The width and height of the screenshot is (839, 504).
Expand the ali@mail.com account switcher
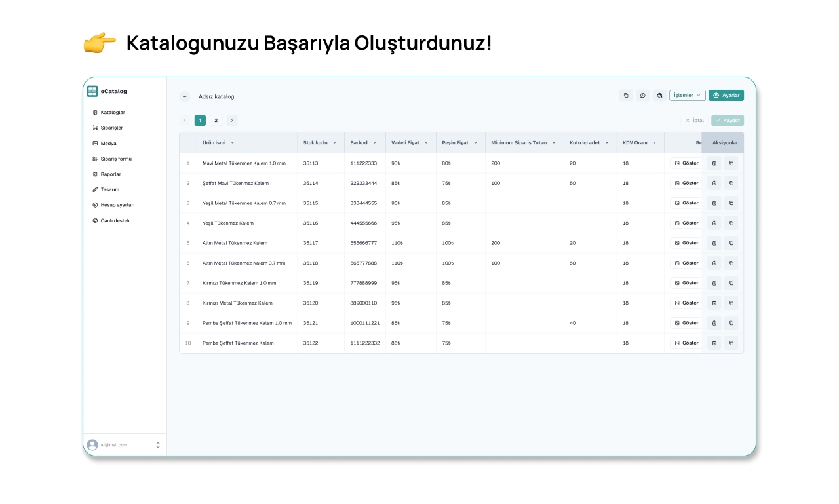pyautogui.click(x=158, y=445)
